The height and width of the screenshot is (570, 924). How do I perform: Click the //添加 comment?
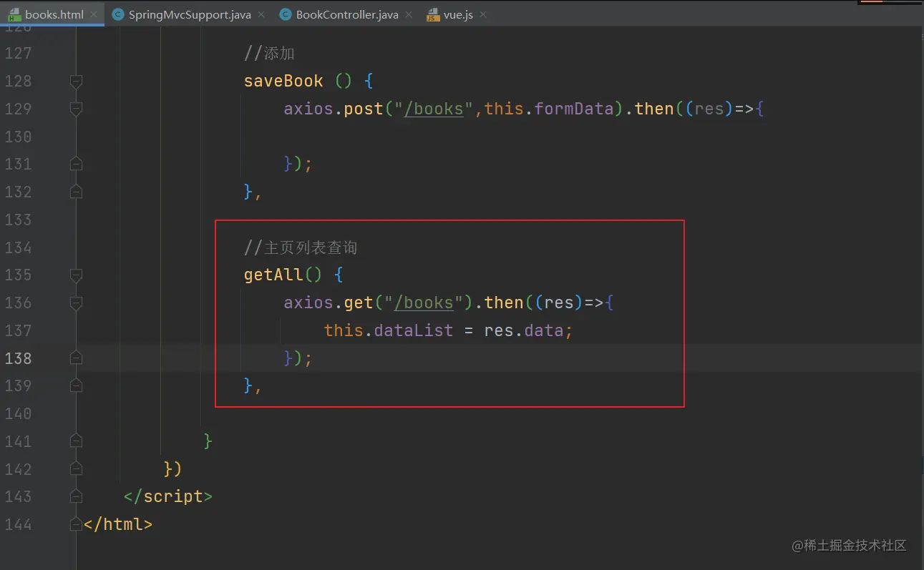(269, 54)
